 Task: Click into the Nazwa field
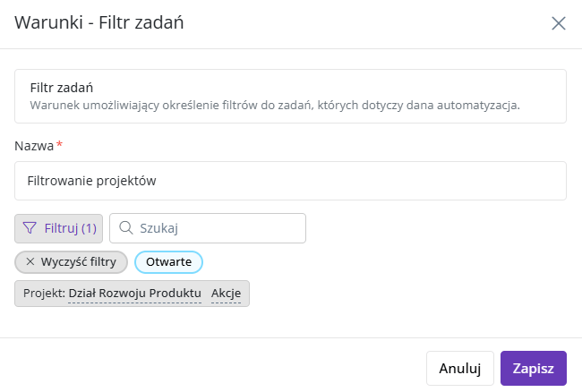coord(290,181)
